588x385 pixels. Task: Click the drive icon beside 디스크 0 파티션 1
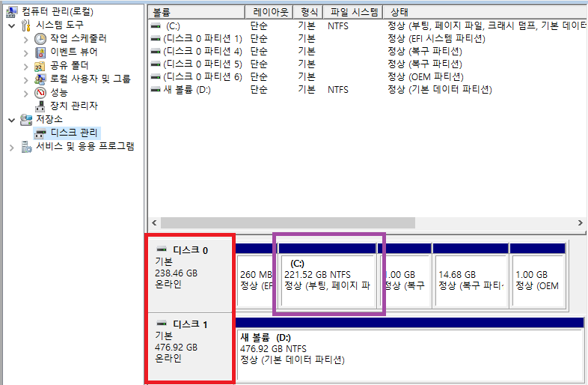tap(156, 39)
